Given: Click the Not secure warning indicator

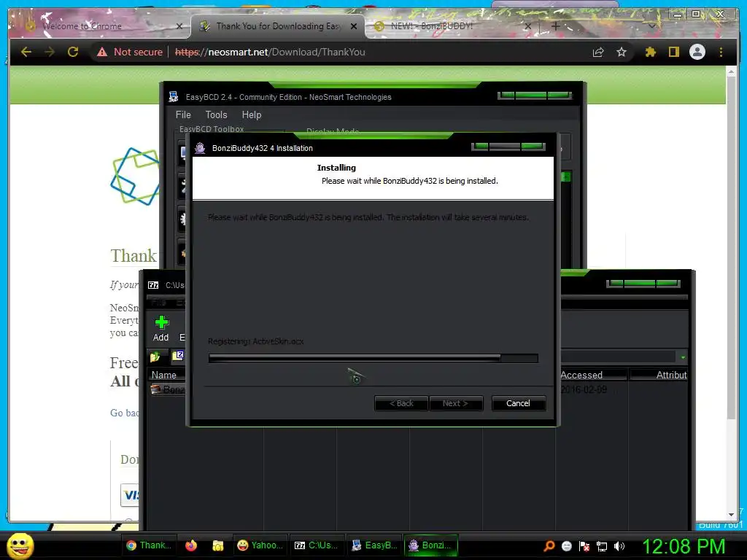Looking at the screenshot, I should tap(130, 52).
